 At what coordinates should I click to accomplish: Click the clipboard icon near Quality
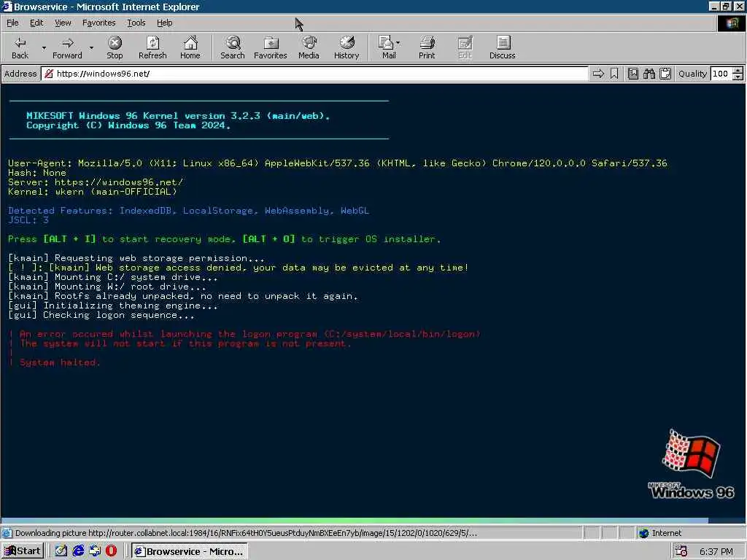coord(665,74)
